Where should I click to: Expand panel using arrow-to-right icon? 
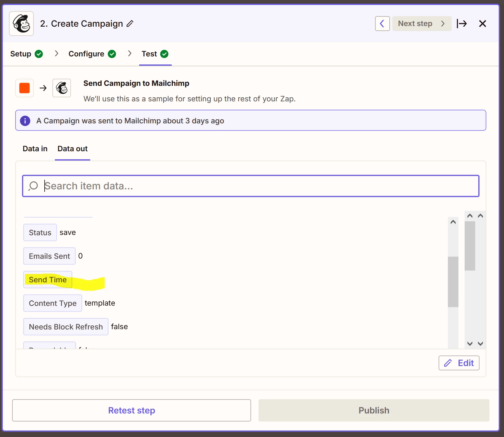(x=462, y=24)
